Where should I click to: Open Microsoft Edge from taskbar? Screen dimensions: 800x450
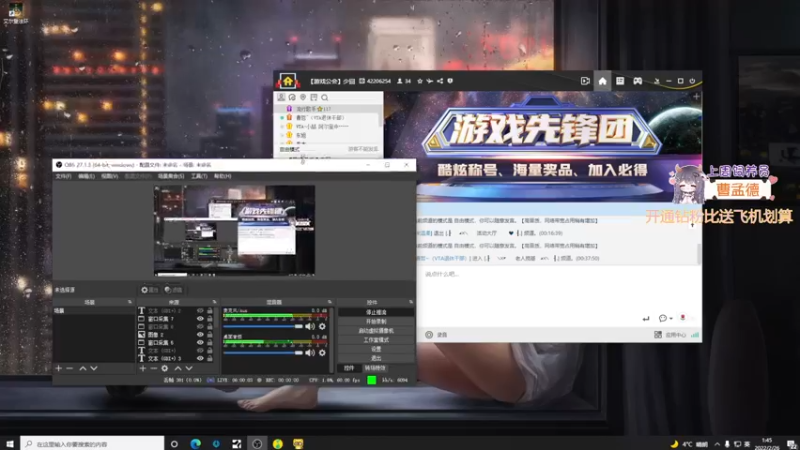[195, 444]
